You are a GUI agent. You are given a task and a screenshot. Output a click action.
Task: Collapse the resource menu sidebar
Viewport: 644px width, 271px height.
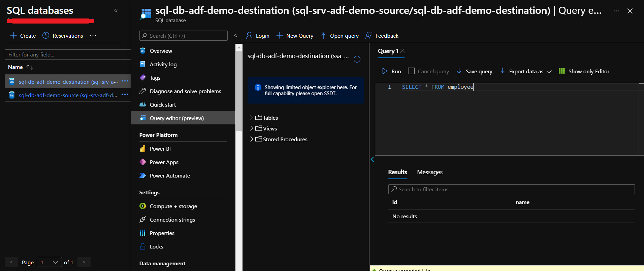point(236,36)
